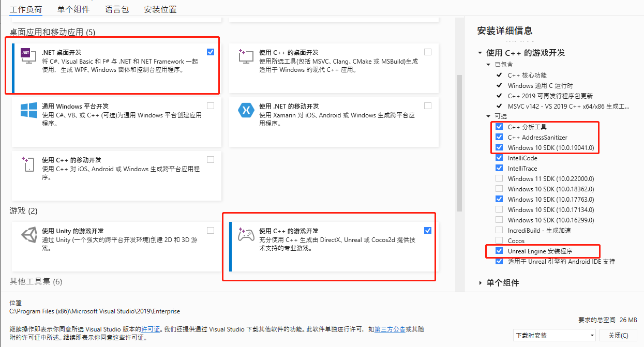This screenshot has height=347, width=644.
Task: Click the 安装详细信息 heading
Action: point(504,31)
